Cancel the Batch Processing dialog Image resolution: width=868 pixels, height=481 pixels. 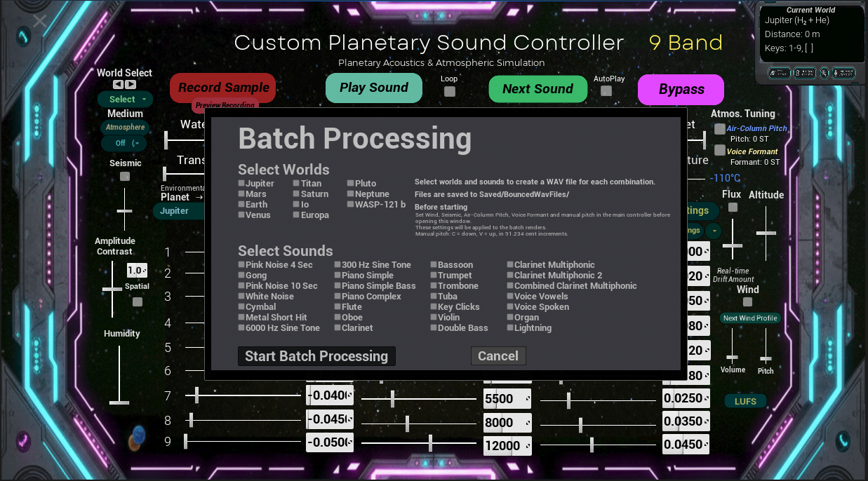point(498,356)
